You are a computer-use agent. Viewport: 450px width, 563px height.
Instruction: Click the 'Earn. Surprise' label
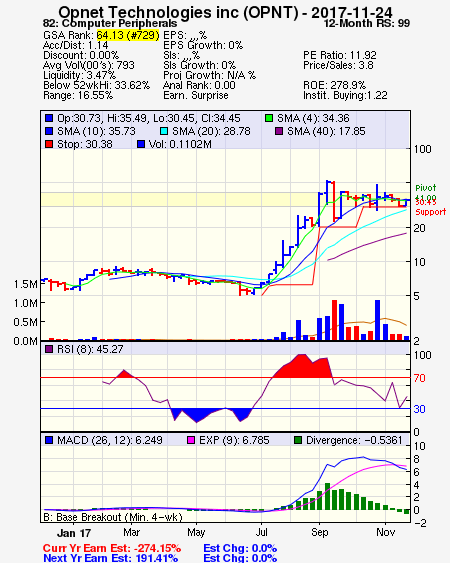coord(196,96)
